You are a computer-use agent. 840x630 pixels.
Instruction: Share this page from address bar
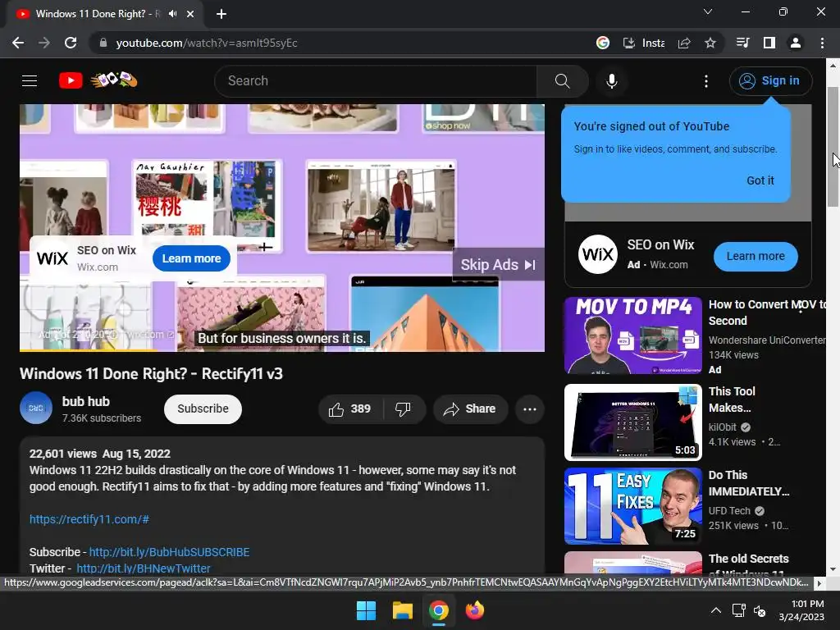[684, 43]
